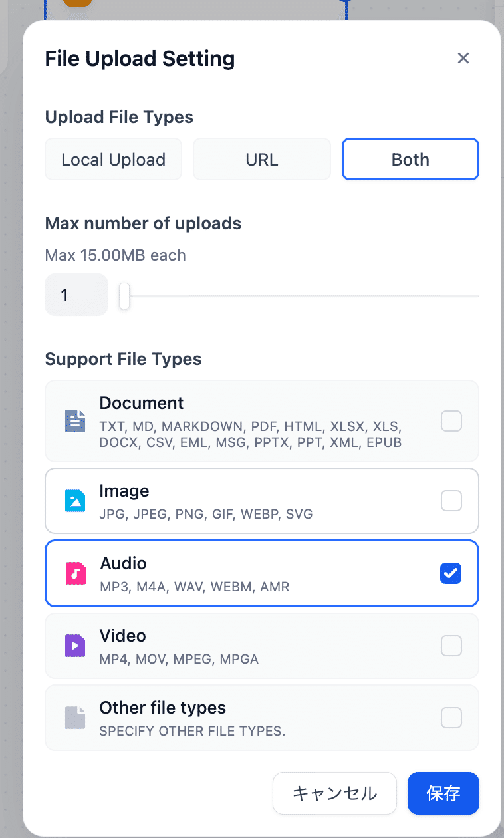Viewport: 504px width, 838px height.
Task: Close the File Upload Setting dialog
Action: pyautogui.click(x=463, y=59)
